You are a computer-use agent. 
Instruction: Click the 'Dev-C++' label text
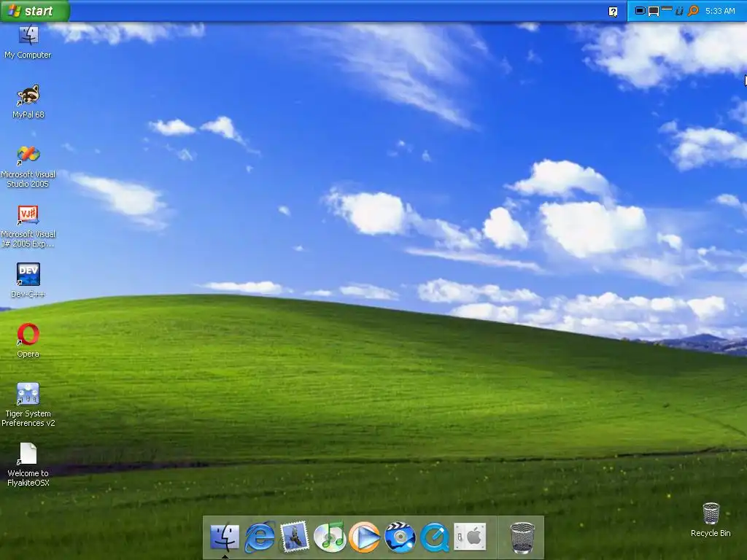[x=28, y=294]
